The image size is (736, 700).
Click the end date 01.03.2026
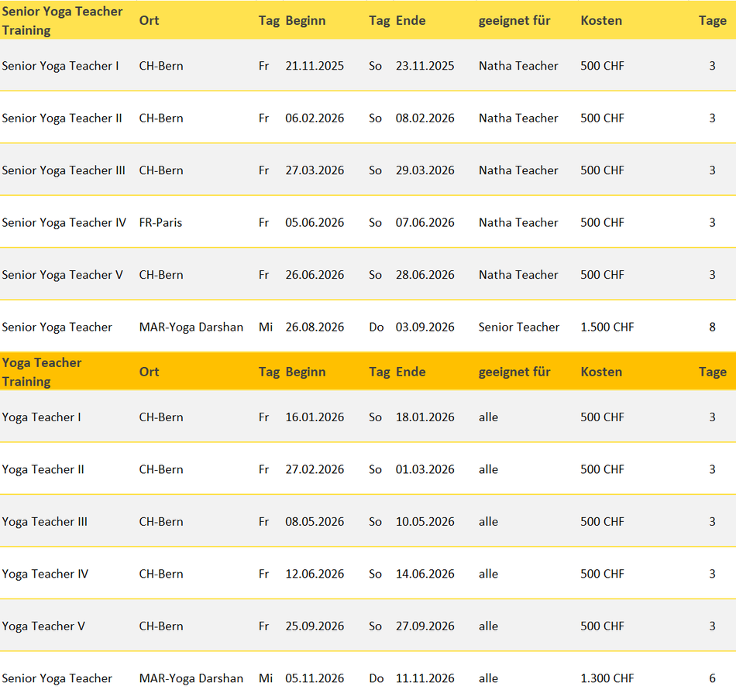coord(425,470)
